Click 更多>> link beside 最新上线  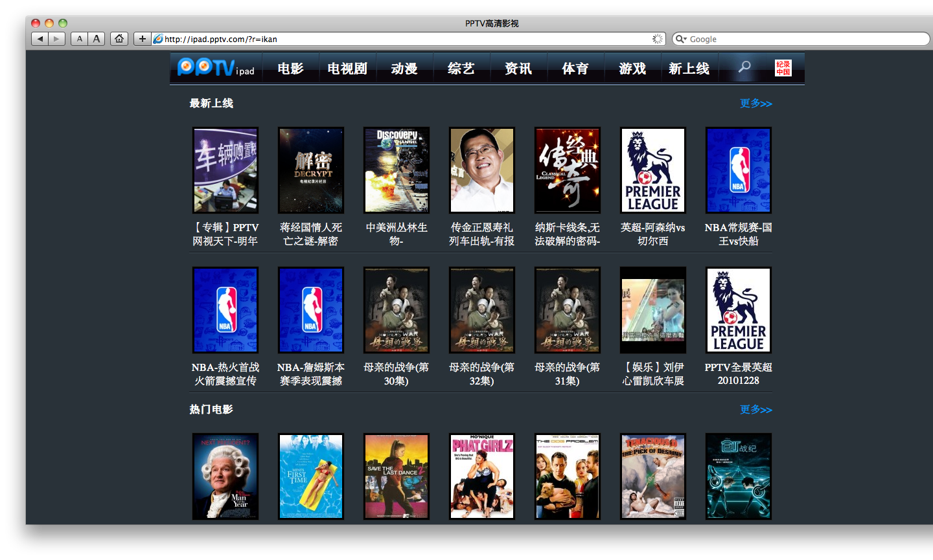pos(755,104)
